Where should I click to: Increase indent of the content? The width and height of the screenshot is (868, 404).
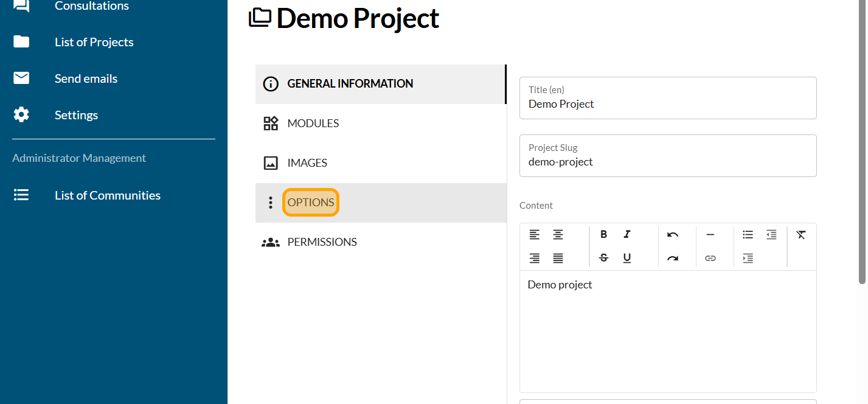click(748, 258)
